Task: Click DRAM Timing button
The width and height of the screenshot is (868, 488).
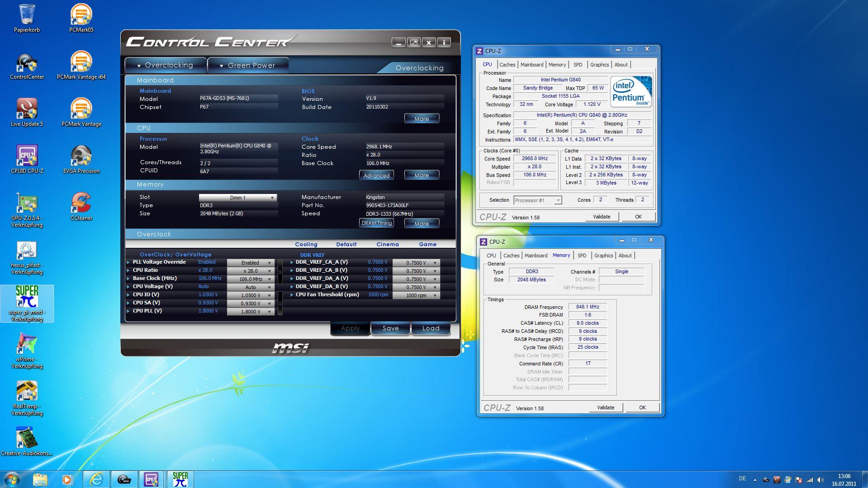Action: tap(376, 223)
